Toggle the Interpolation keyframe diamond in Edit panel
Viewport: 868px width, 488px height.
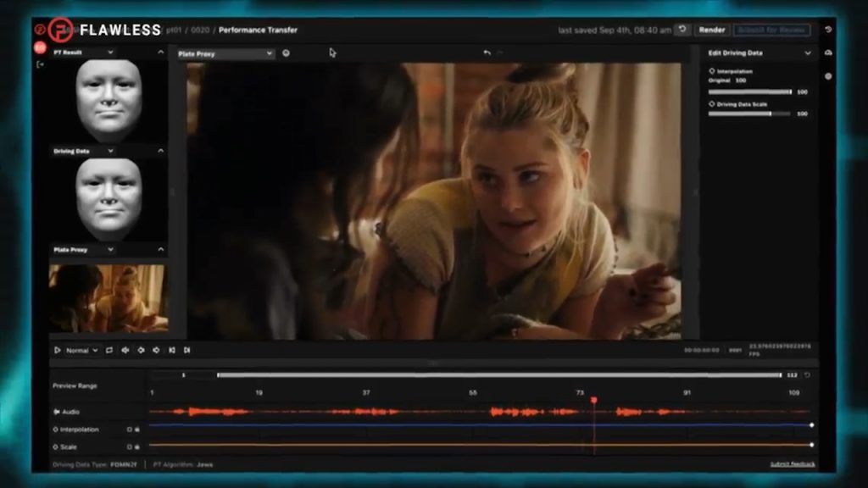tap(711, 71)
